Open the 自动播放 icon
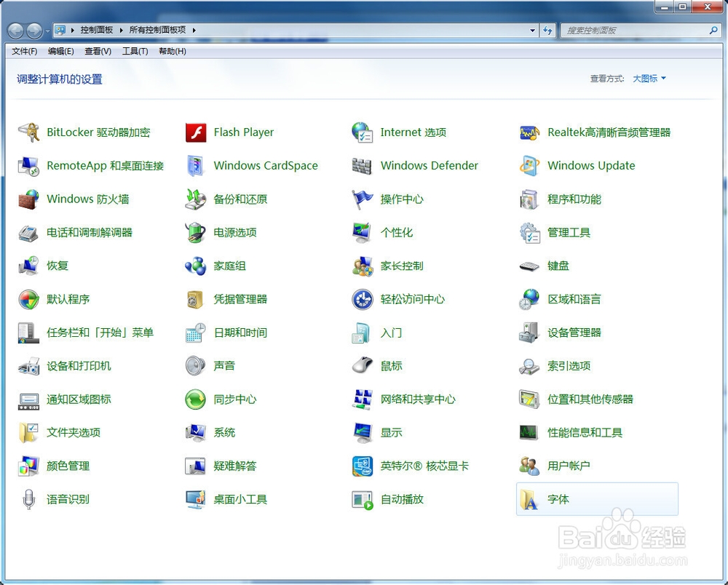Image resolution: width=728 pixels, height=585 pixels. point(362,500)
